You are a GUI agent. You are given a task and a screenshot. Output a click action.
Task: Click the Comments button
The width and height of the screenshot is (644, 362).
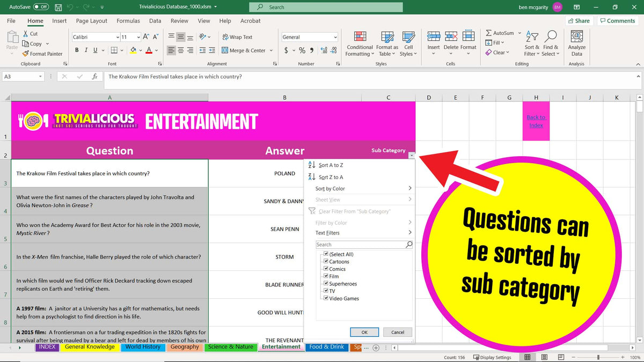coord(617,21)
